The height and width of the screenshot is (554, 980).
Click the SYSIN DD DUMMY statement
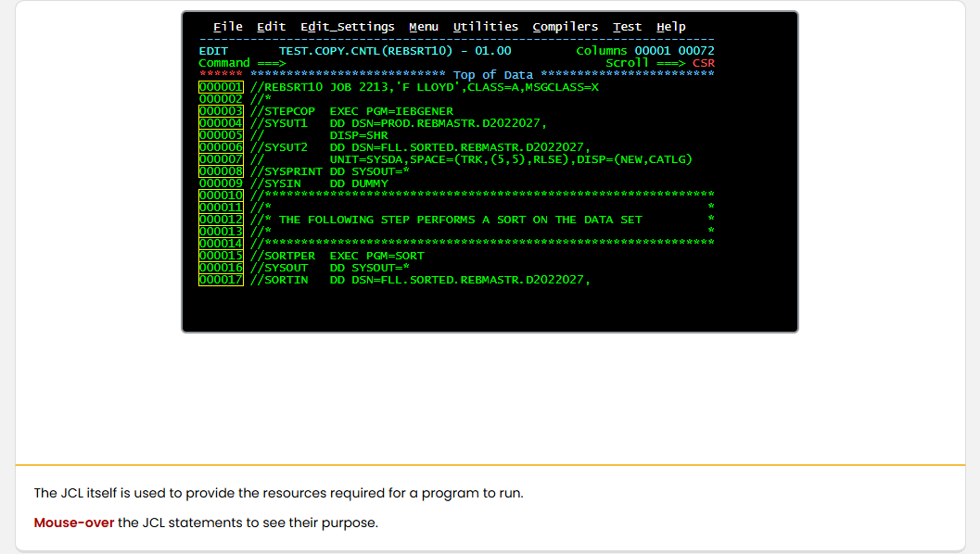[319, 183]
